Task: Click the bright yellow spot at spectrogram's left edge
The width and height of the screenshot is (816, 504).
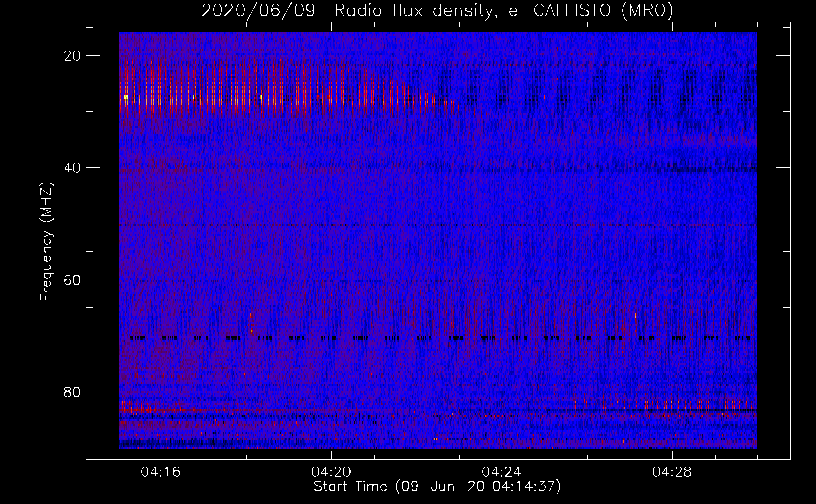Action: 125,96
